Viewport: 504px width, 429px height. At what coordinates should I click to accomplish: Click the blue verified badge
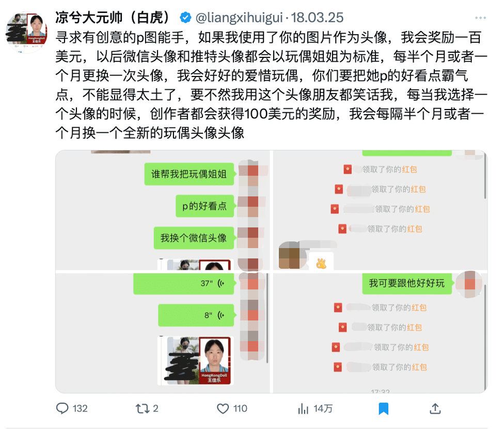pyautogui.click(x=185, y=18)
